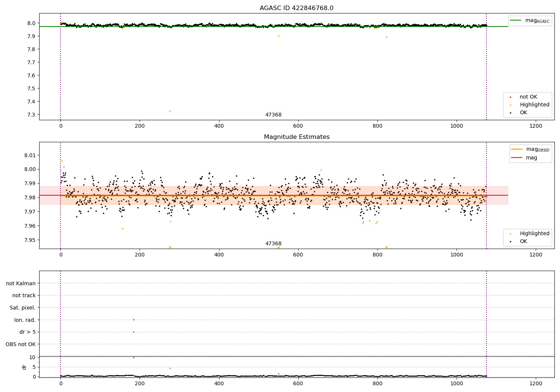Click the red mag line in the middle plot

pos(274,195)
